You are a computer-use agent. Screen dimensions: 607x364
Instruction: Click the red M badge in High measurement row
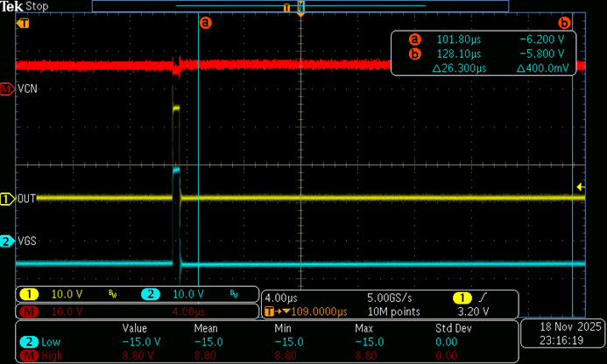[29, 355]
